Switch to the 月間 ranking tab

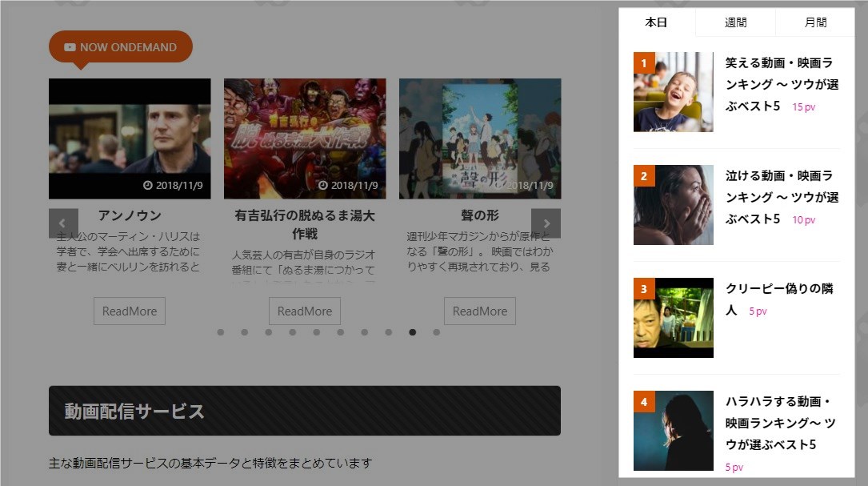click(815, 22)
